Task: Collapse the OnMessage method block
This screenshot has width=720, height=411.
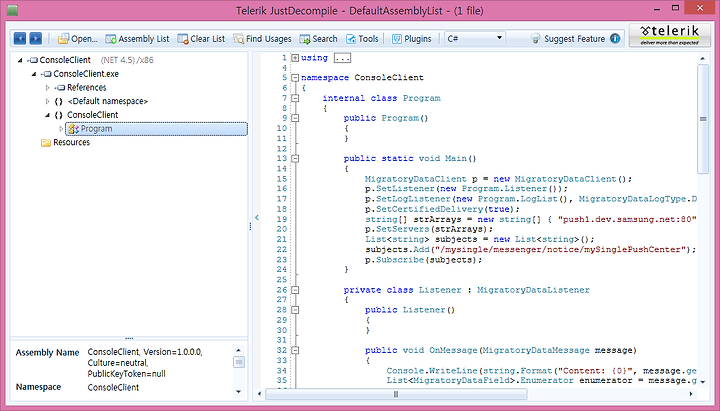Action: pos(295,350)
